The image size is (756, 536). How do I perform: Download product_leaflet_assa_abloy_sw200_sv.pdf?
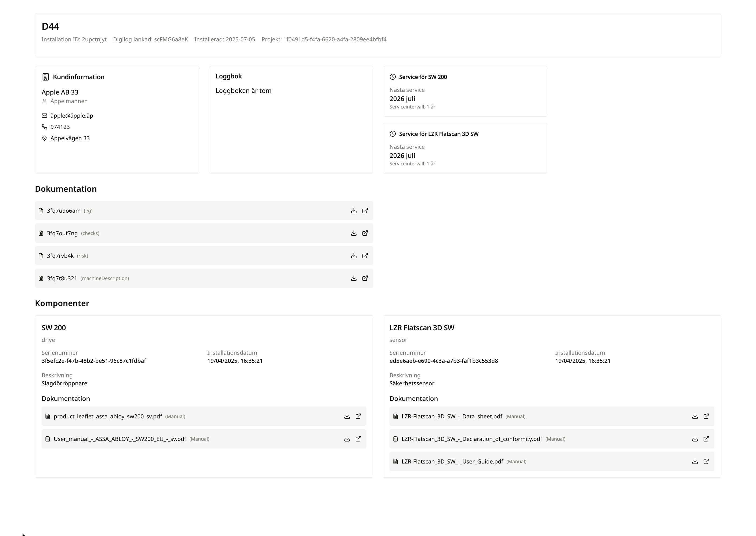[x=347, y=416]
